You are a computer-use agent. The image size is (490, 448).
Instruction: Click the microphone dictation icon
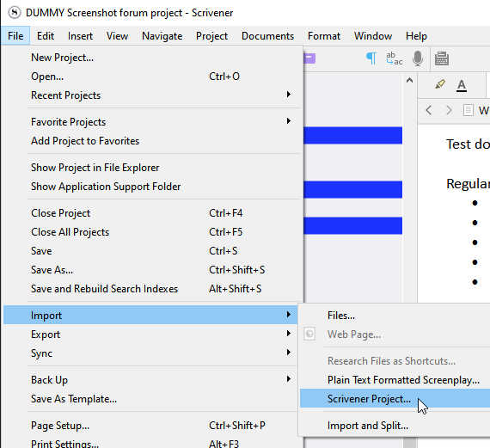[x=418, y=58]
